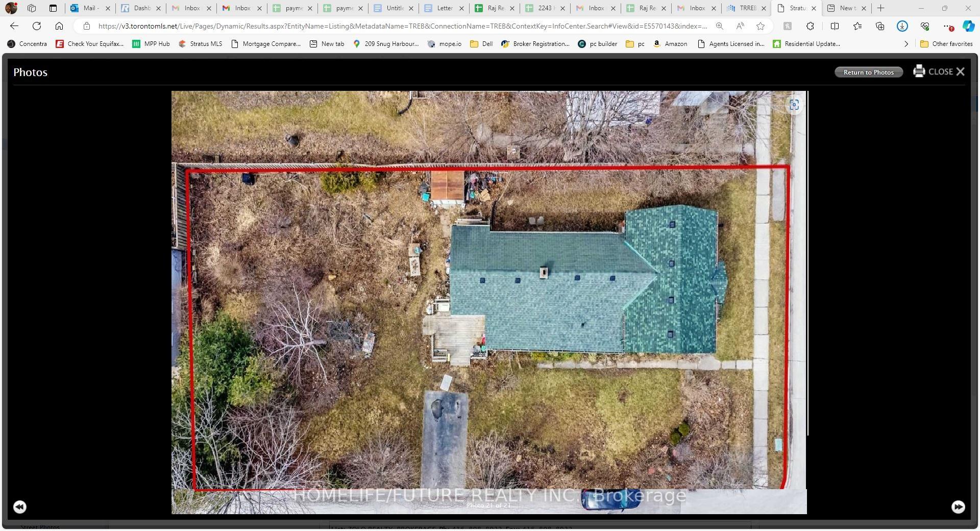Open the pc bookmarks folder
Image resolution: width=980 pixels, height=531 pixels.
(x=635, y=44)
